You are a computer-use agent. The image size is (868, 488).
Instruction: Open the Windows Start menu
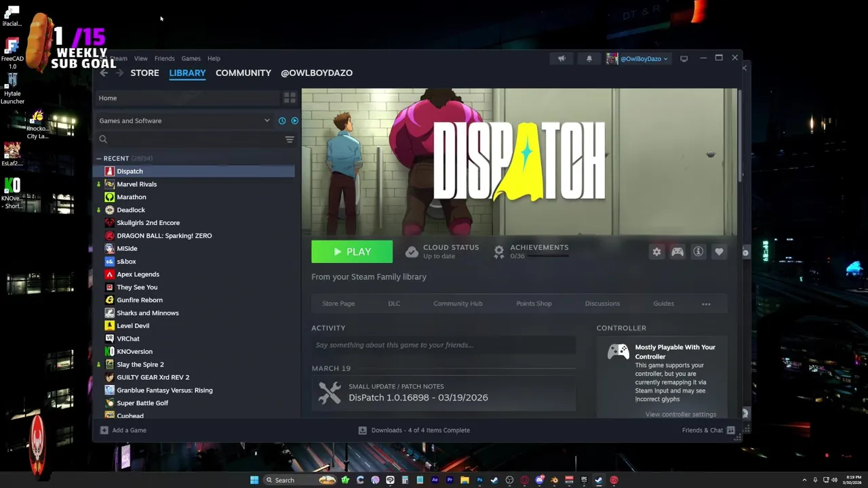pyautogui.click(x=254, y=480)
